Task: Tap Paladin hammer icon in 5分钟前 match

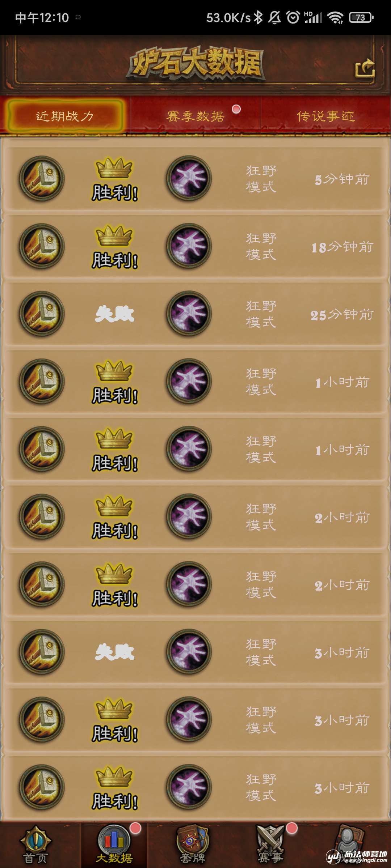Action: [42, 178]
